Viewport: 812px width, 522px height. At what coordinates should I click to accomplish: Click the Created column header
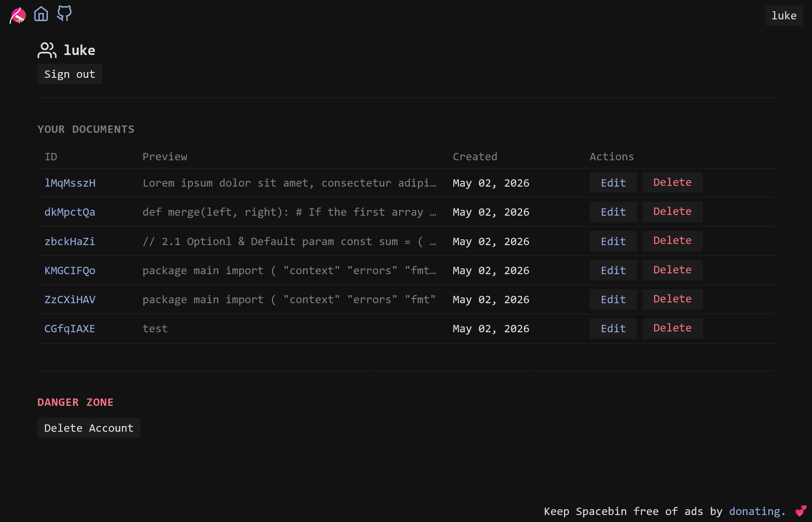[475, 156]
